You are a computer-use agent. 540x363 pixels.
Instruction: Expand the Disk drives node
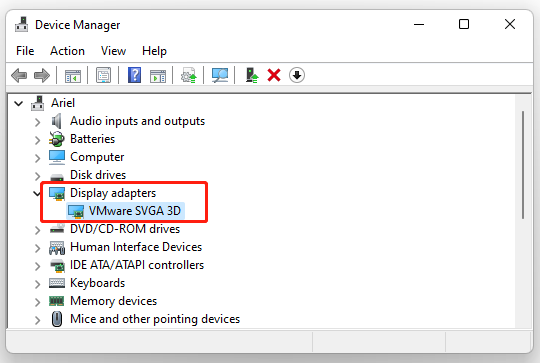38,176
